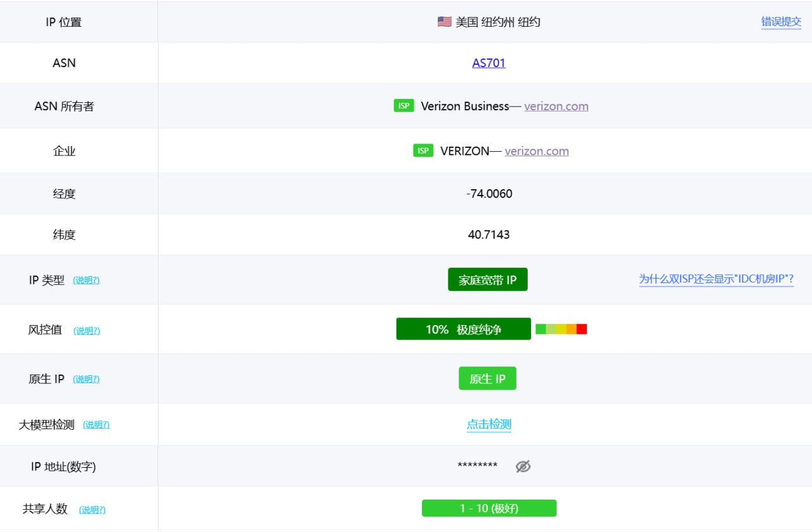812x532 pixels.
Task: Open verizon.com link in the 企业 row
Action: pyautogui.click(x=537, y=151)
